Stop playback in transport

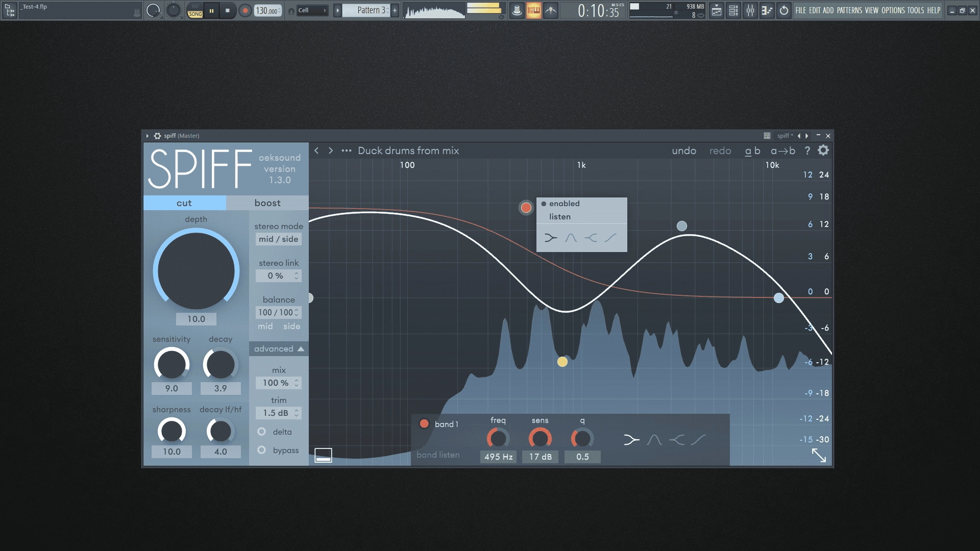[228, 10]
